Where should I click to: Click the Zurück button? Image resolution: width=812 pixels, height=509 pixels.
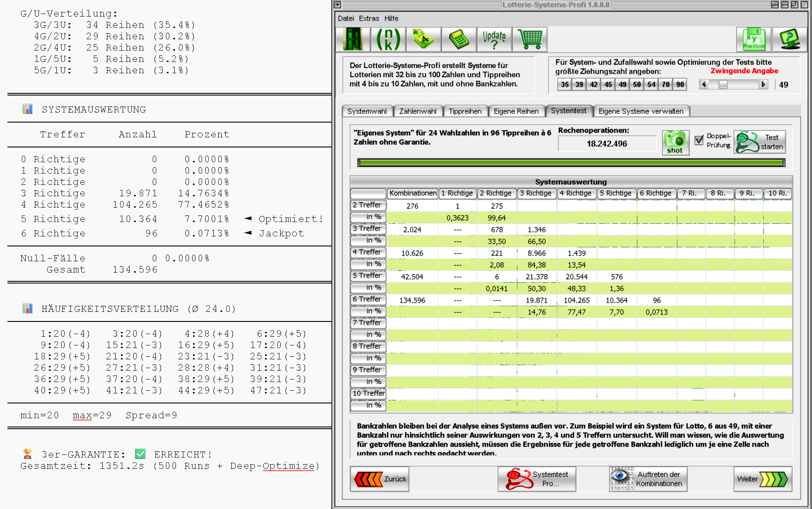(x=380, y=479)
